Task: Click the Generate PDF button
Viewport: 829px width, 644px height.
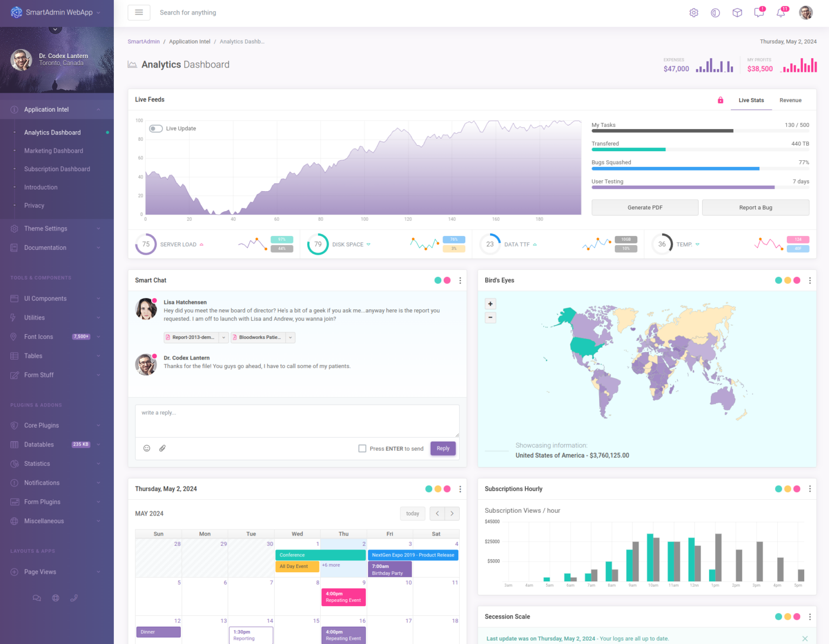Action: tap(644, 207)
